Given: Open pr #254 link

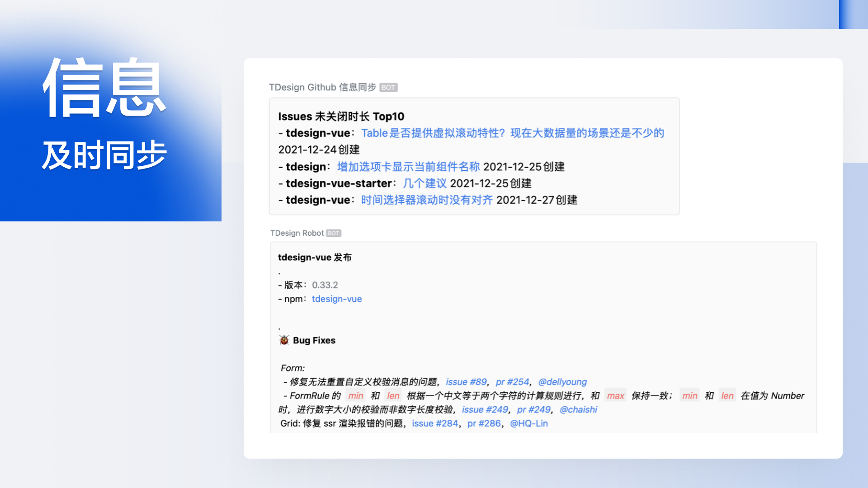Looking at the screenshot, I should pos(512,382).
